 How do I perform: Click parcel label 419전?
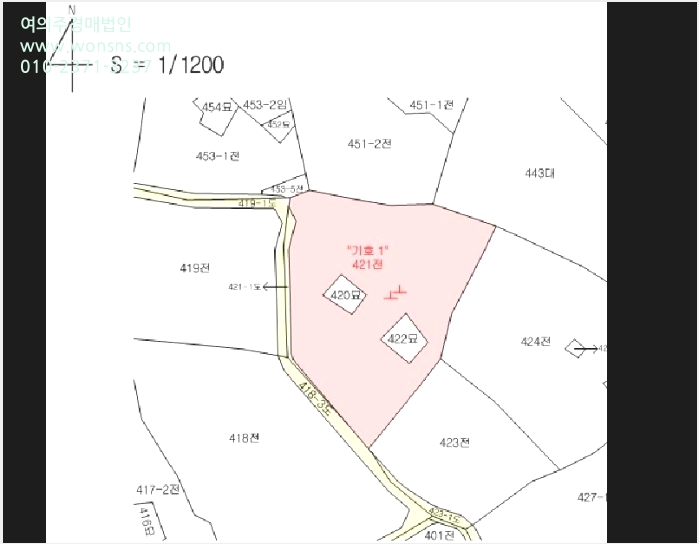pos(195,268)
